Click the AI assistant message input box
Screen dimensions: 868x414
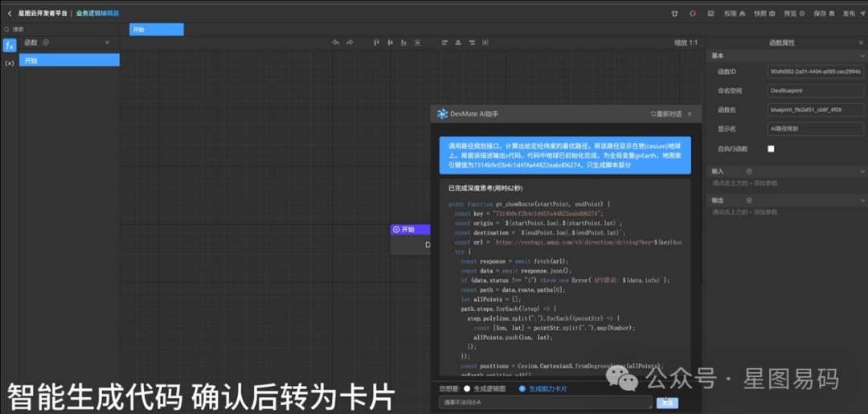pyautogui.click(x=546, y=403)
